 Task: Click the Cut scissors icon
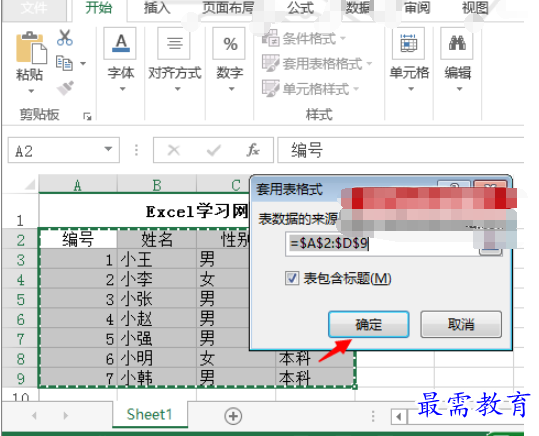click(x=65, y=38)
